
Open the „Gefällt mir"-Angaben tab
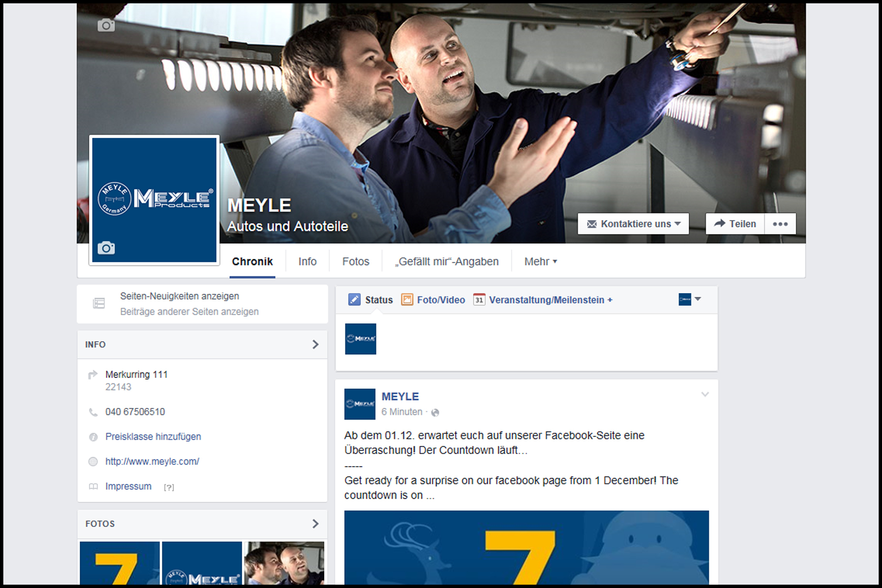point(447,261)
